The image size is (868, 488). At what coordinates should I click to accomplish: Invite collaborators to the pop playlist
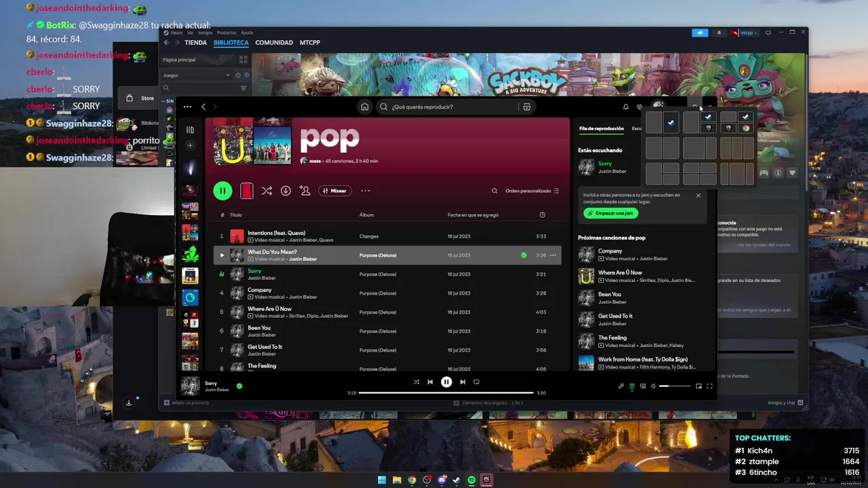coord(304,191)
